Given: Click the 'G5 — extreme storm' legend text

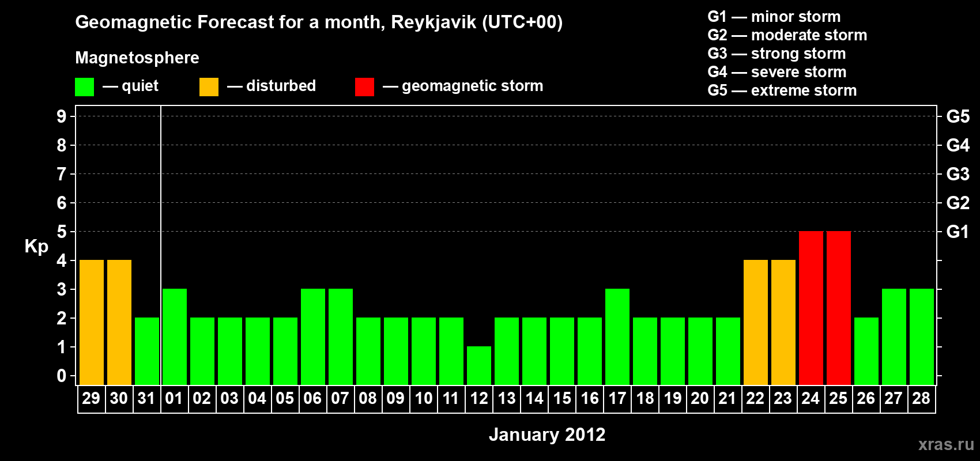Looking at the screenshot, I should point(782,90).
